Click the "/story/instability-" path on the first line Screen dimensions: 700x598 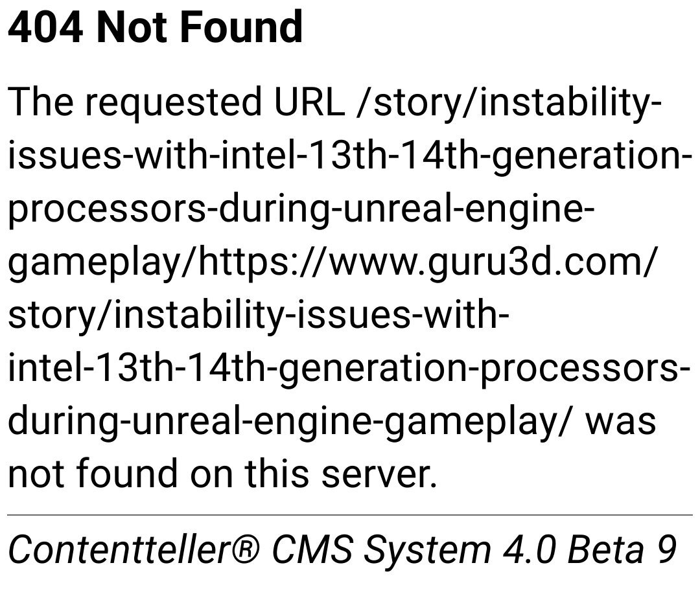[509, 104]
